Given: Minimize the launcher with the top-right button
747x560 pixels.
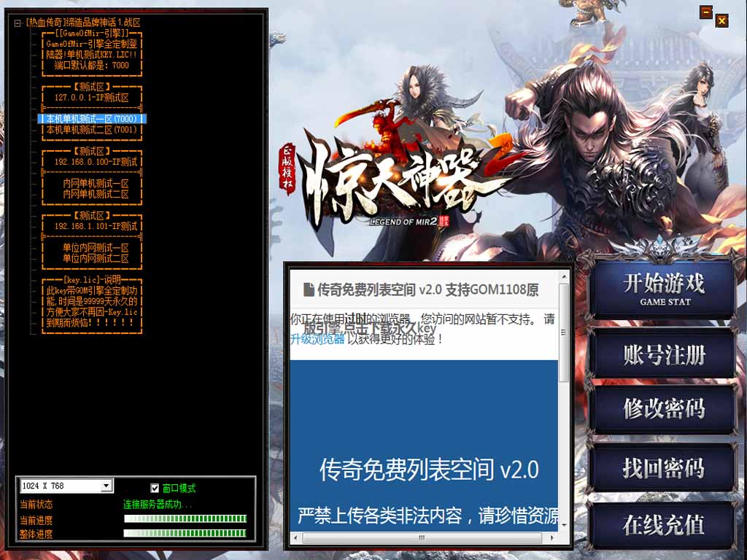Looking at the screenshot, I should (x=705, y=12).
